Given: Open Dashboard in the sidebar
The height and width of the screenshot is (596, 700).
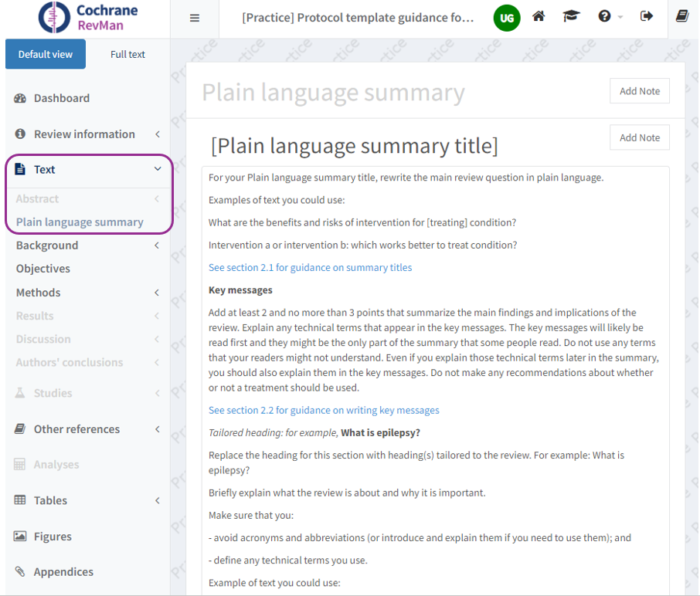Looking at the screenshot, I should [62, 98].
